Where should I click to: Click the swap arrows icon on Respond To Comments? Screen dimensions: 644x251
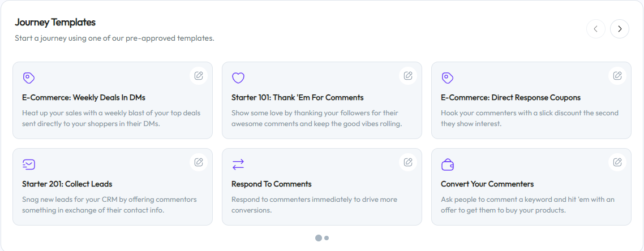click(x=238, y=165)
